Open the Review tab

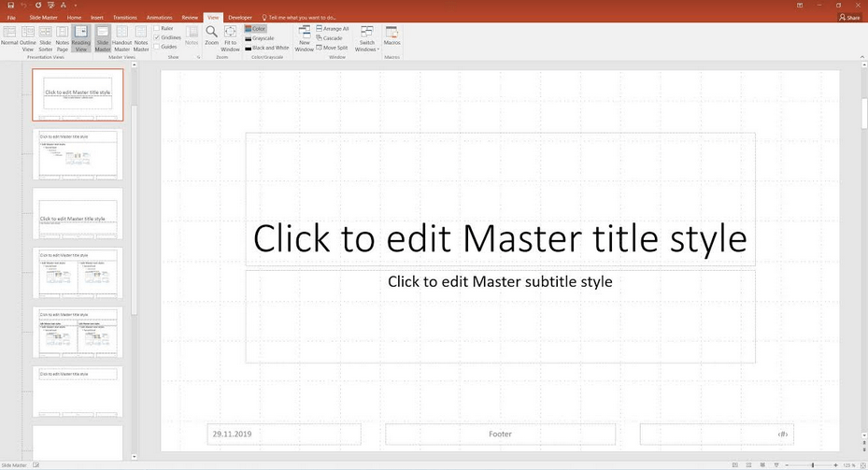tap(190, 17)
